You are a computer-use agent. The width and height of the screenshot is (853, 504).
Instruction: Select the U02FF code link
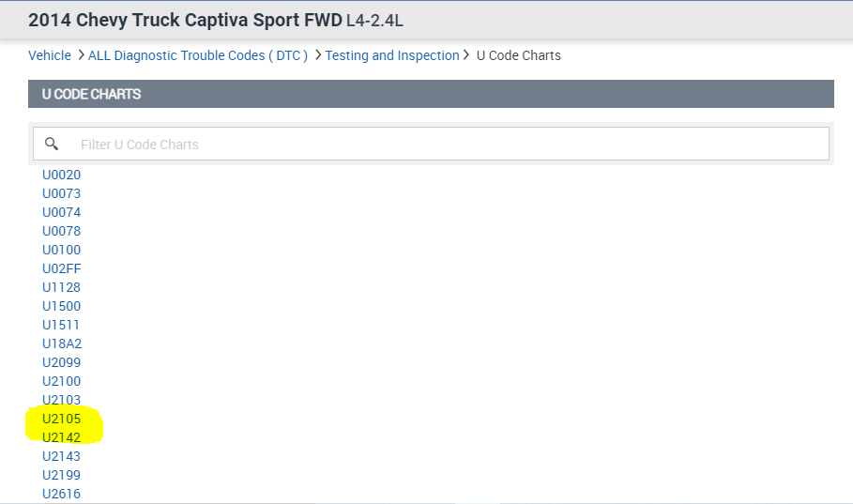pos(62,268)
